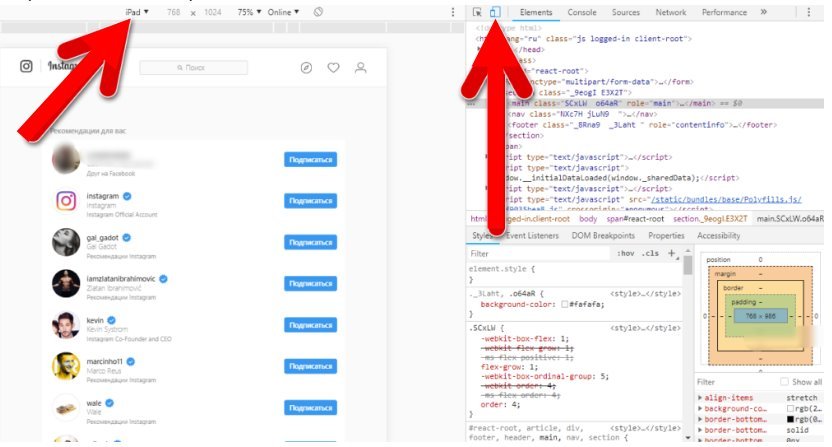Image resolution: width=832 pixels, height=447 pixels.
Task: Follow the instagram account with blue button
Action: pos(310,201)
